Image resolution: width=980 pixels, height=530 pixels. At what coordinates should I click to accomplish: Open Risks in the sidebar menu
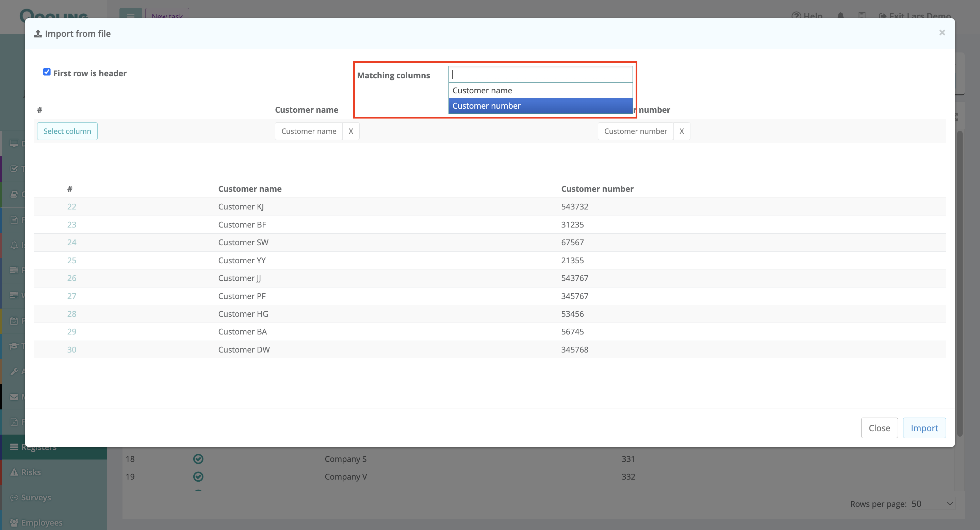[31, 472]
